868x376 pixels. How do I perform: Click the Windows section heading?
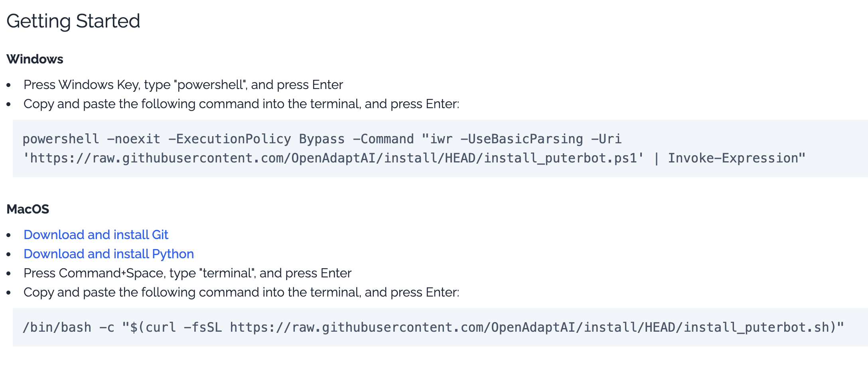[x=35, y=59]
